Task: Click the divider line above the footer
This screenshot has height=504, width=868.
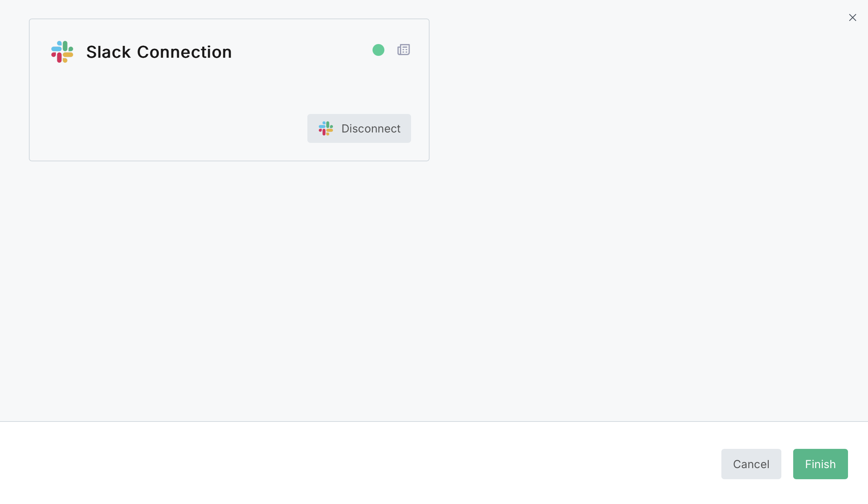Action: point(434,421)
